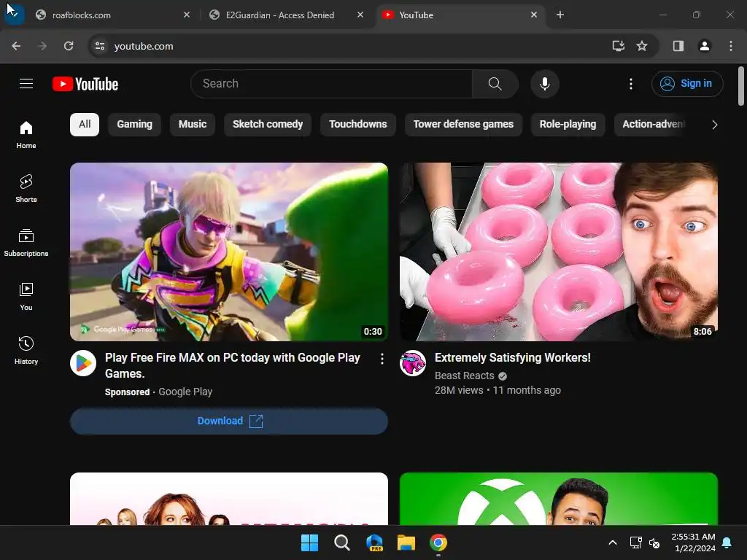This screenshot has width=747, height=560.
Task: Open Chrome profile icon
Action: (x=705, y=46)
